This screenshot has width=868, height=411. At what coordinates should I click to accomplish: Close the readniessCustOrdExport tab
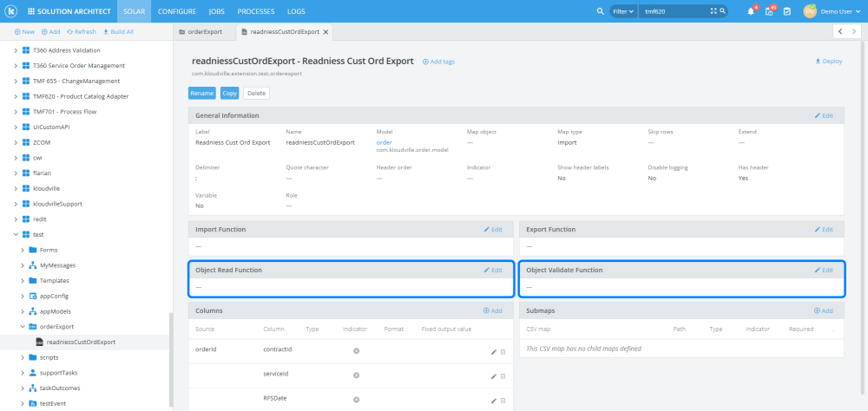325,32
